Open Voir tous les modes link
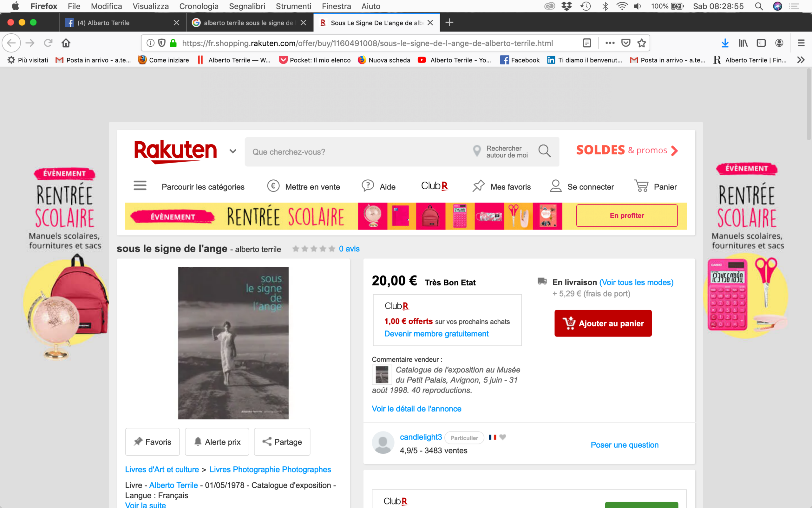The image size is (812, 508). click(x=636, y=282)
